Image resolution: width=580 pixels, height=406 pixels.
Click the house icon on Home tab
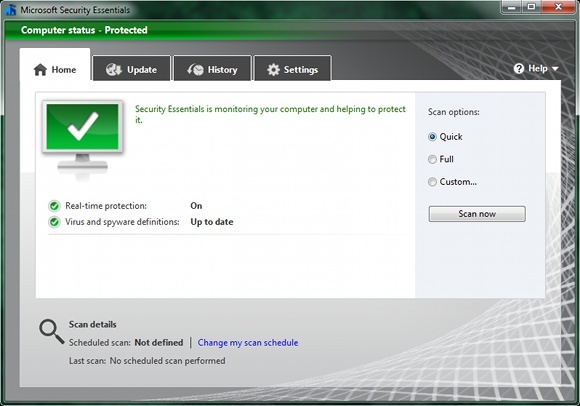(40, 70)
